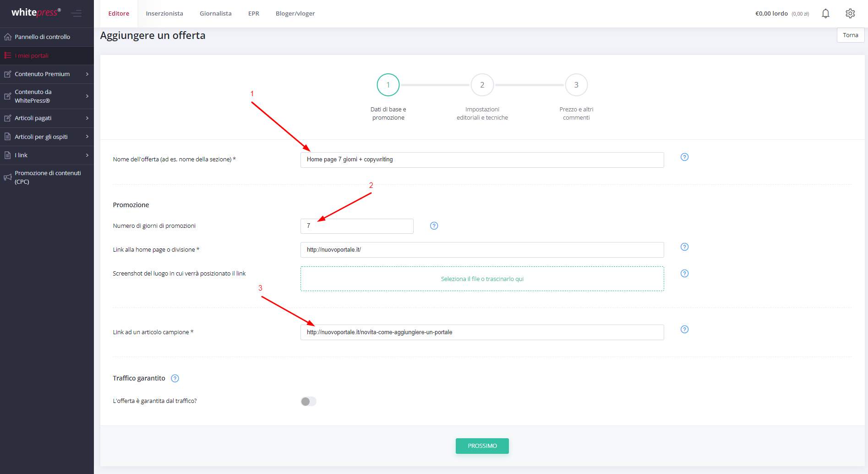The image size is (868, 474).
Task: Collapse sidebar with the hamburger menu icon
Action: 76,13
